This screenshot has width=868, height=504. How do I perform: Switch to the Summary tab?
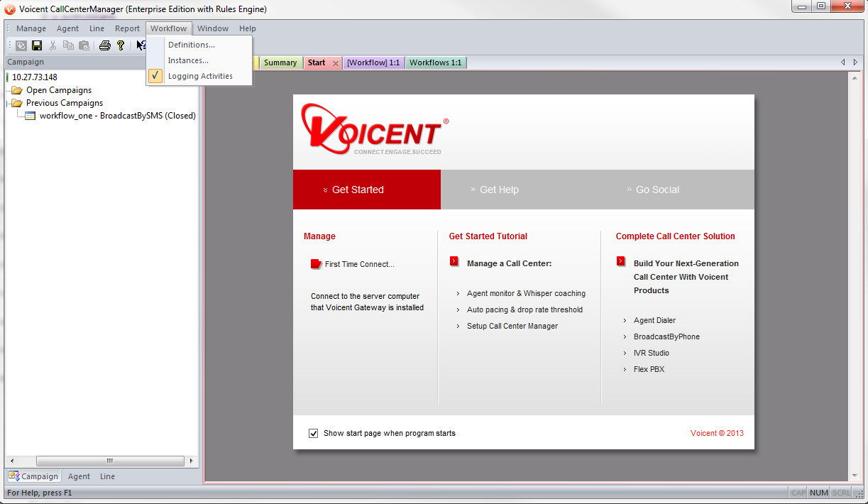[x=280, y=62]
